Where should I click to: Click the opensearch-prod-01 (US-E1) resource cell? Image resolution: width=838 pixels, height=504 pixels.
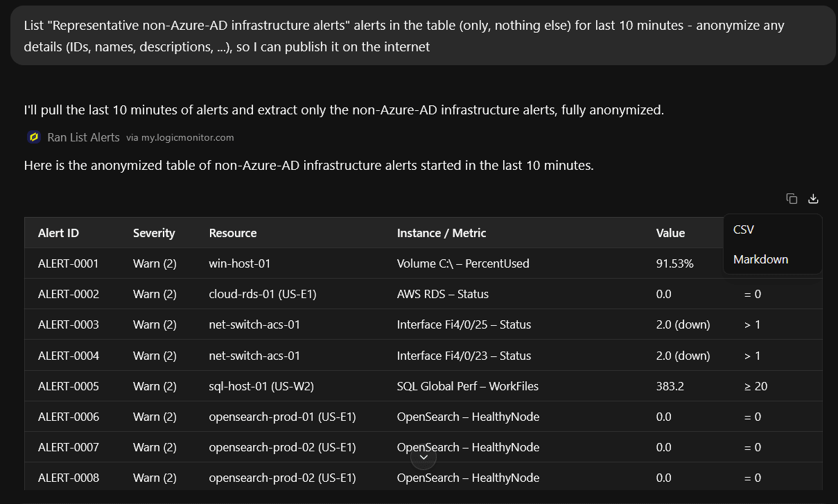282,417
